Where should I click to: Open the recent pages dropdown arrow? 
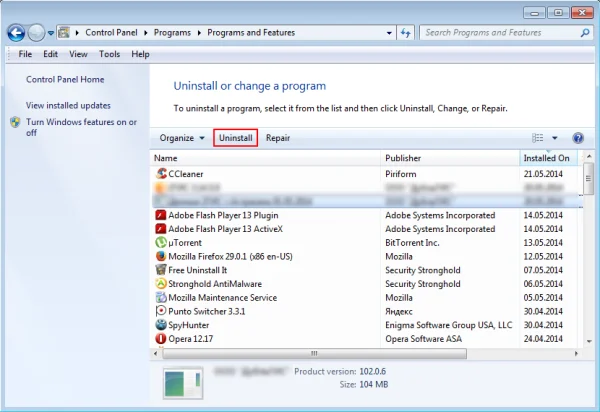point(51,33)
